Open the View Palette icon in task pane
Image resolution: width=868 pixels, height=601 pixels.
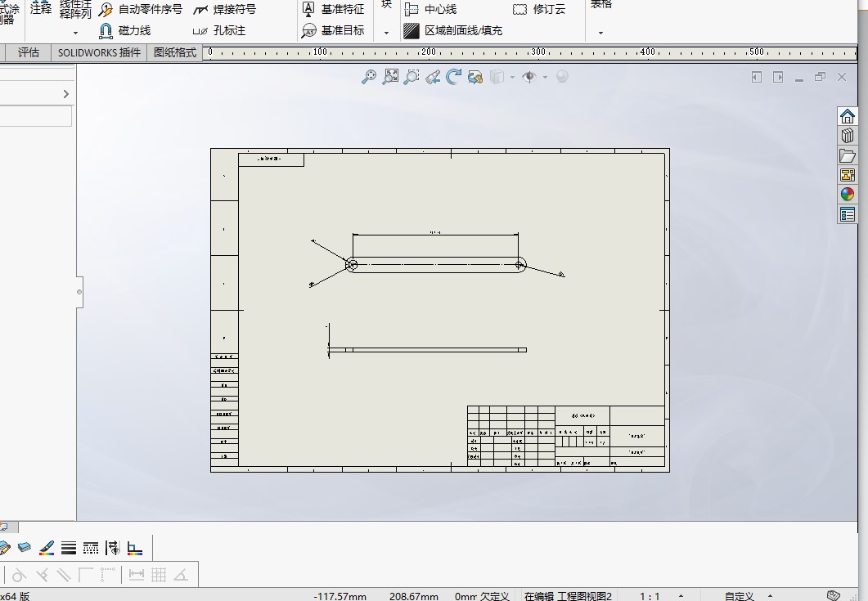tap(848, 175)
